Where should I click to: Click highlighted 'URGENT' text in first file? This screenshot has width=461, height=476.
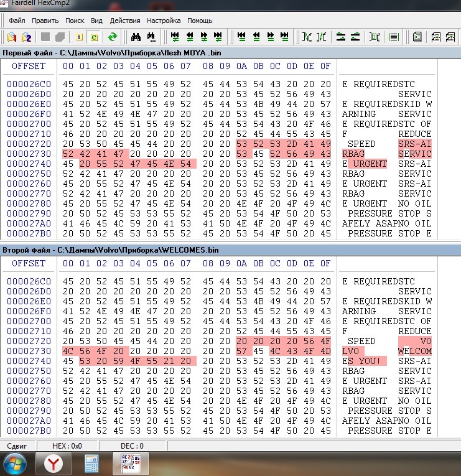(x=370, y=164)
